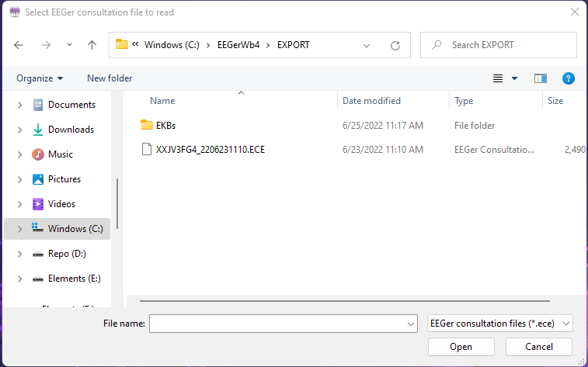Expand the Repo (D:) tree node

tap(20, 254)
